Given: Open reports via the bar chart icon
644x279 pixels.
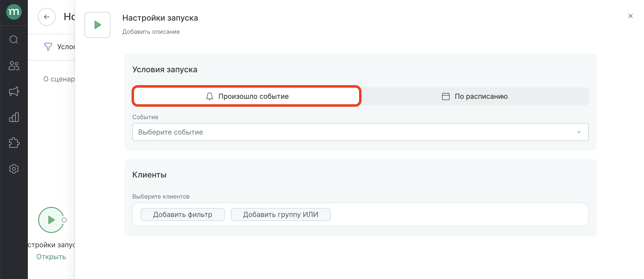Looking at the screenshot, I should point(14,117).
